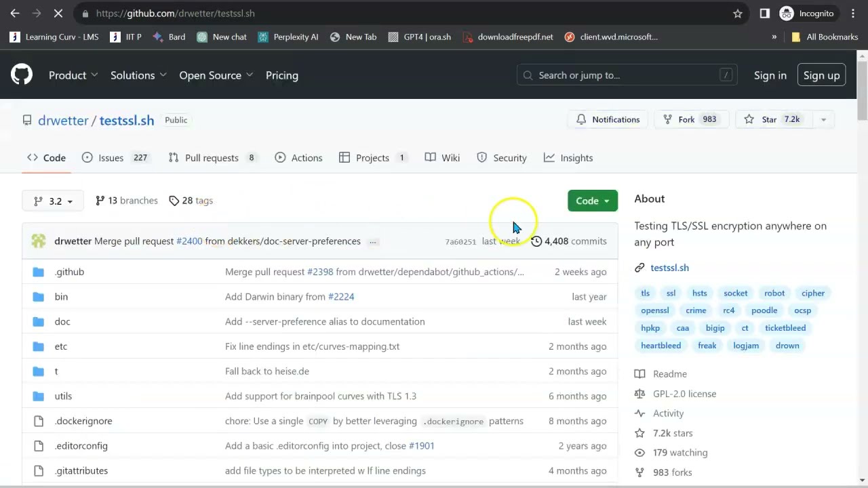Open the Pricing link
The height and width of the screenshot is (488, 868).
(x=282, y=75)
